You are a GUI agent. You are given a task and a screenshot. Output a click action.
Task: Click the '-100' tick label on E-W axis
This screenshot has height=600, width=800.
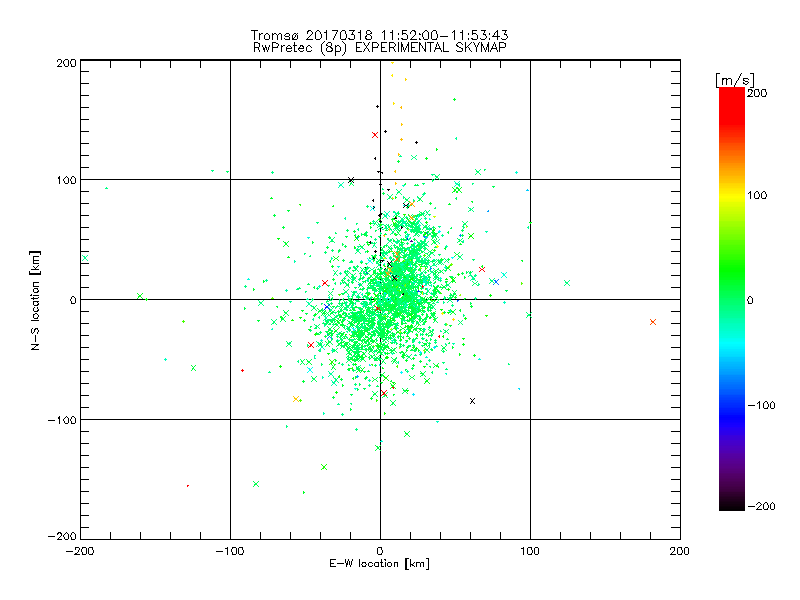click(230, 551)
